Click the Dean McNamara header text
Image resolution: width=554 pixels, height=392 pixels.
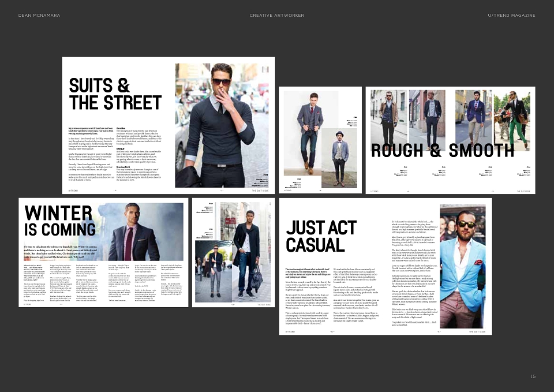tap(39, 15)
